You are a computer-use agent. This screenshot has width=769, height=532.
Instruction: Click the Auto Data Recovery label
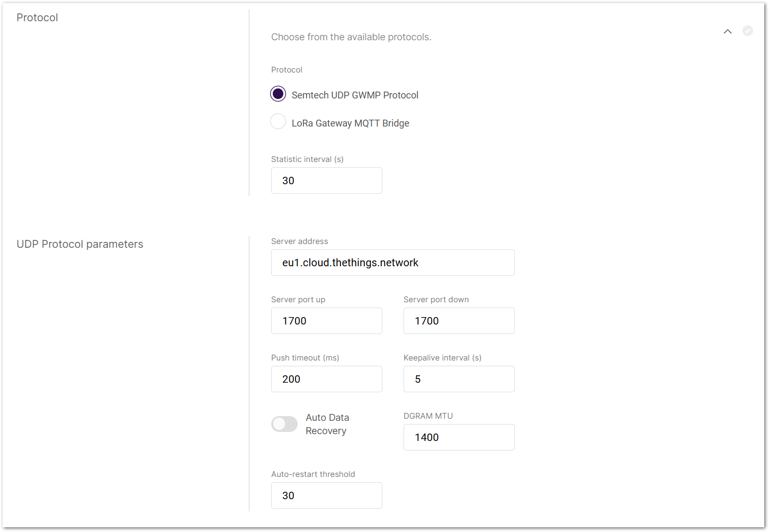coord(327,423)
